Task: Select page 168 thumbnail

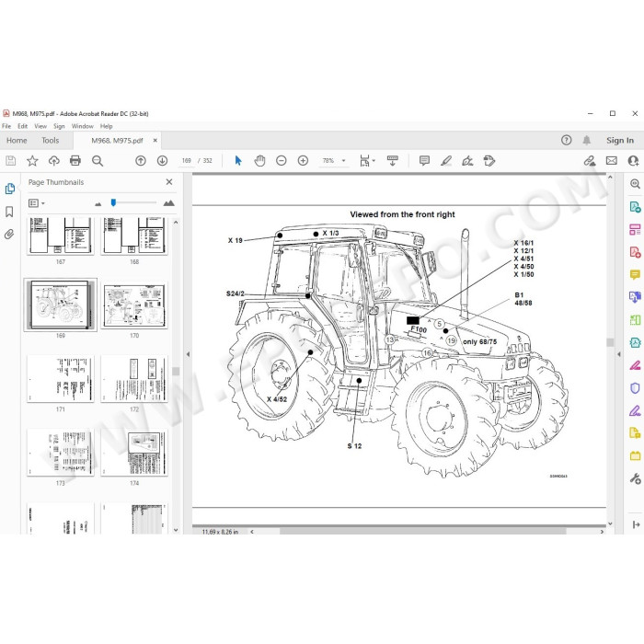Action: point(134,236)
